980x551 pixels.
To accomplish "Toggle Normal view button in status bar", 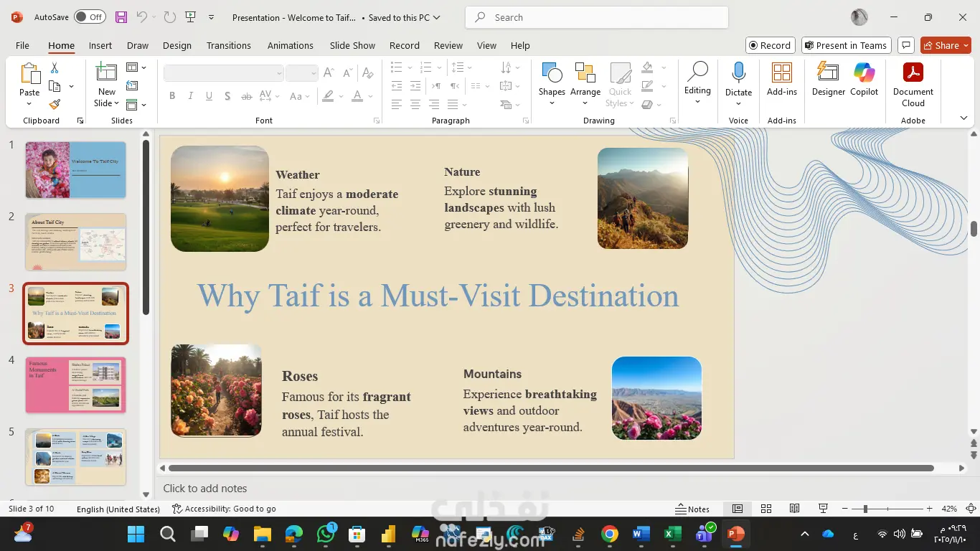I will click(738, 509).
